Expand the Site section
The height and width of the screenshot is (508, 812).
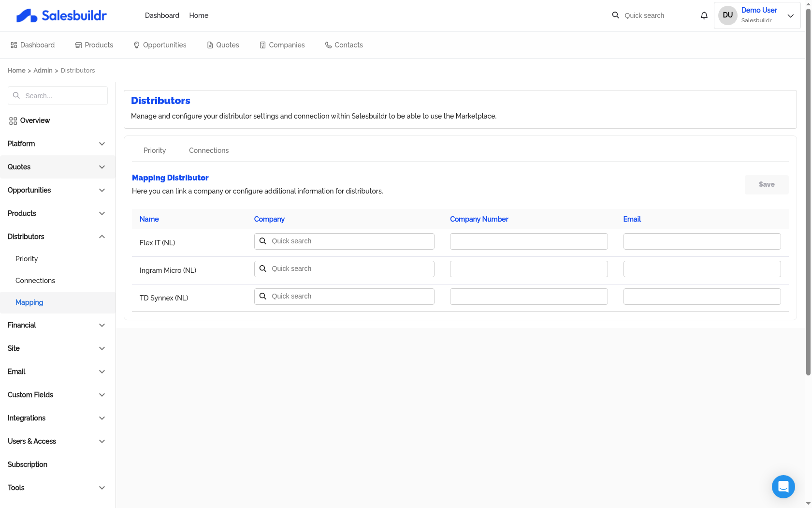58,348
